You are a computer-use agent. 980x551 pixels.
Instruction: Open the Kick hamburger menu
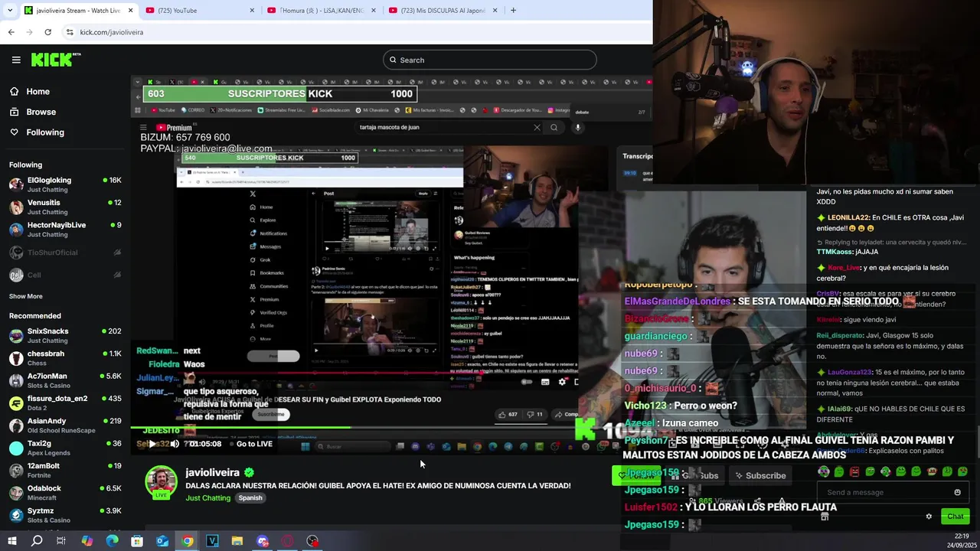pos(16,60)
